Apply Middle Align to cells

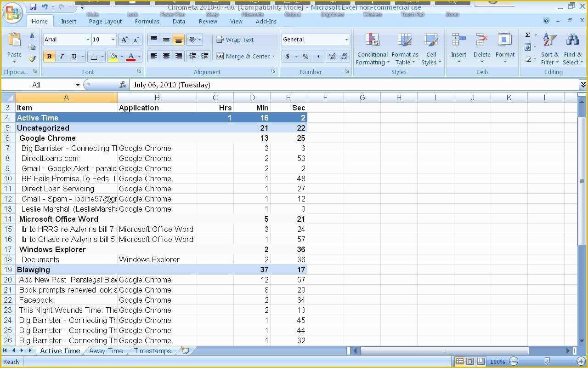coord(166,40)
